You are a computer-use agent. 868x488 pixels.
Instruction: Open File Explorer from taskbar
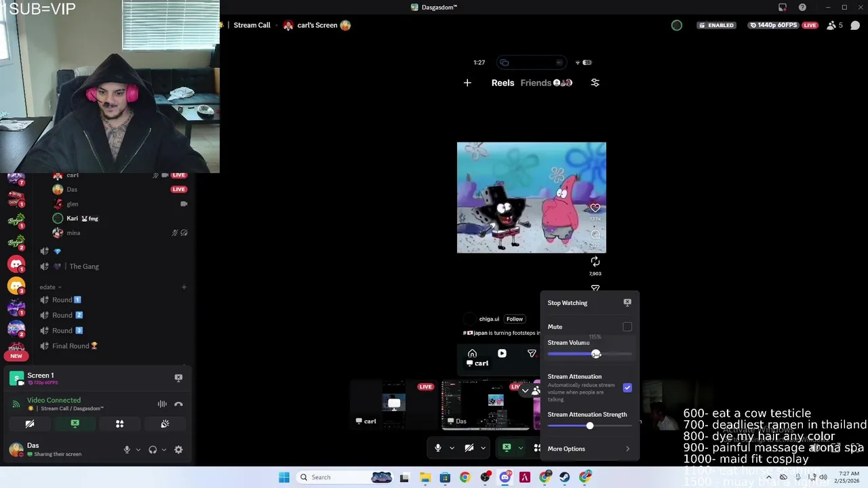tap(425, 477)
